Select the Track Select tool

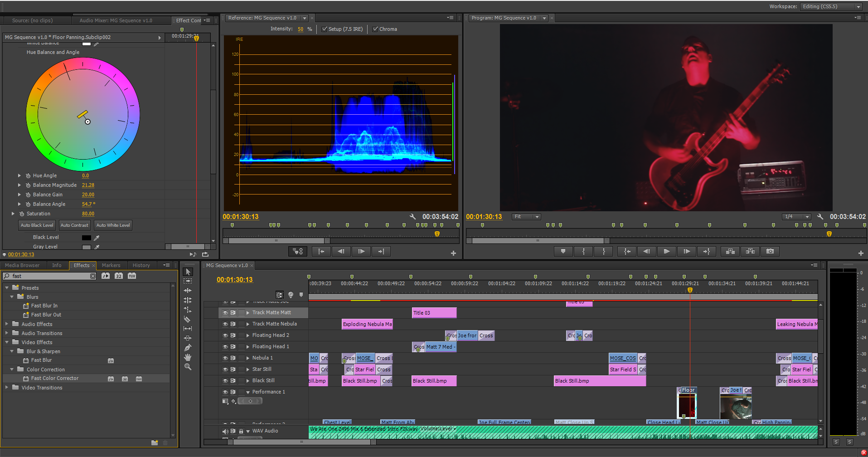[x=188, y=281]
